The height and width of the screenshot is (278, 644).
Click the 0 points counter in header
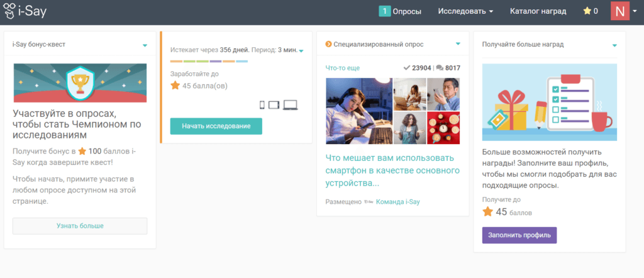[x=596, y=11]
